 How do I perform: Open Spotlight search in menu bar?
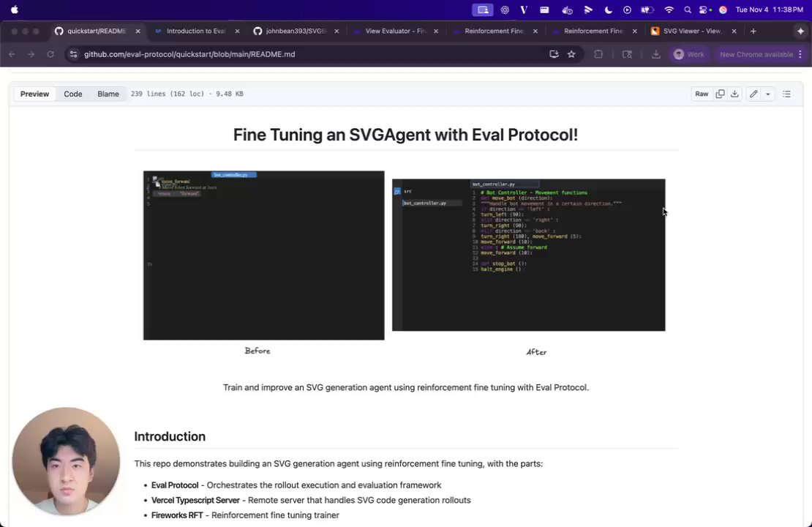(687, 10)
